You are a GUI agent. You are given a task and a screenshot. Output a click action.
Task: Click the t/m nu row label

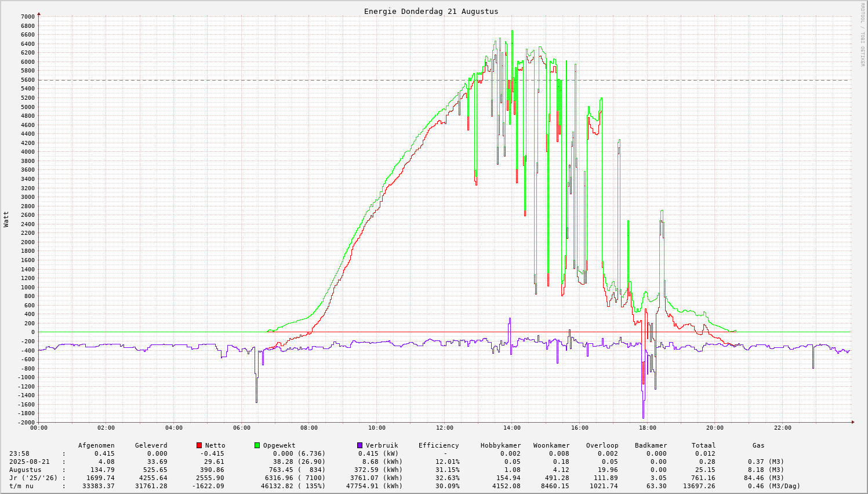pyautogui.click(x=23, y=486)
